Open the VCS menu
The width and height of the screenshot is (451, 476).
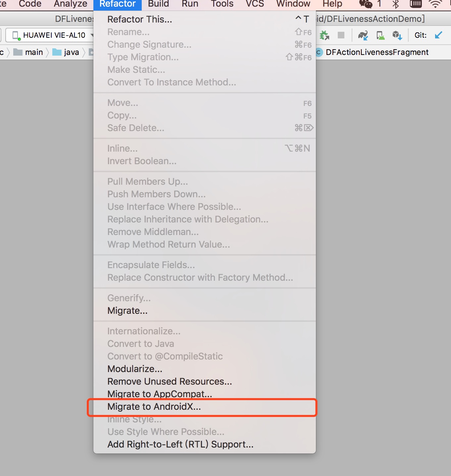(255, 4)
